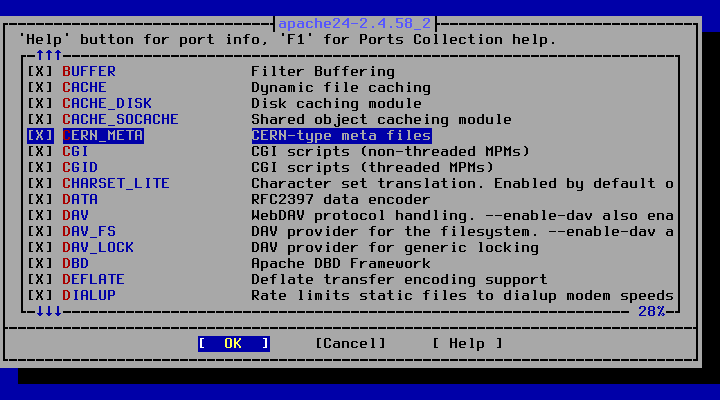
Task: Select the CGI option name
Action: (x=75, y=152)
